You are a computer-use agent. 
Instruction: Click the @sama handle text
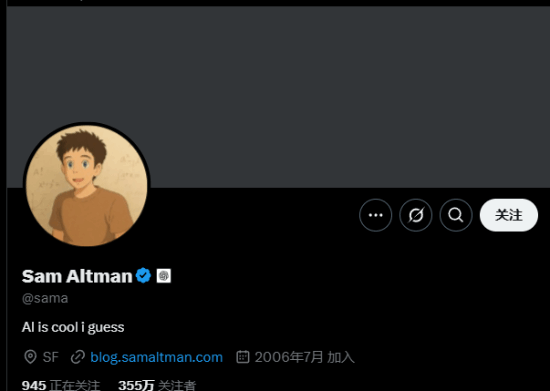click(45, 298)
